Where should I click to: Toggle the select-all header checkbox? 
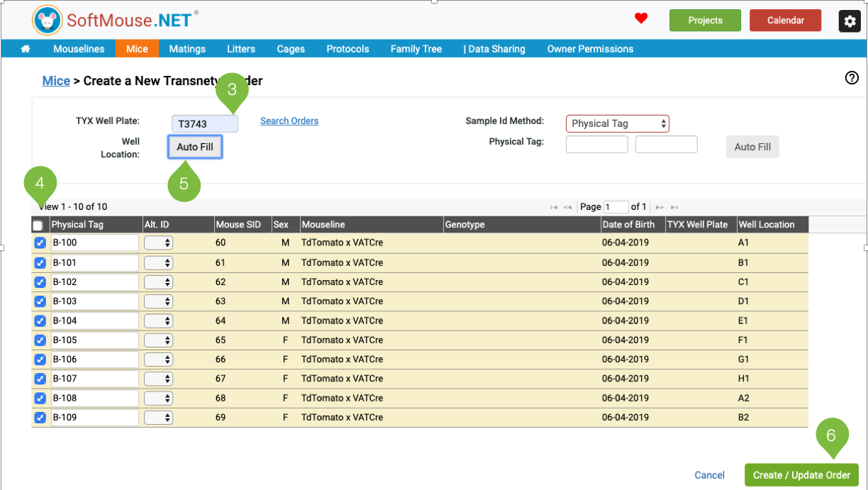(38, 225)
